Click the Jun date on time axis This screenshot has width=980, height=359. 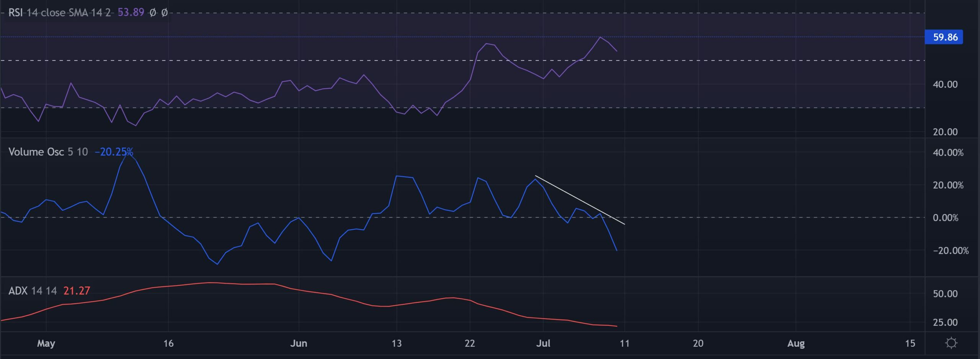point(299,343)
